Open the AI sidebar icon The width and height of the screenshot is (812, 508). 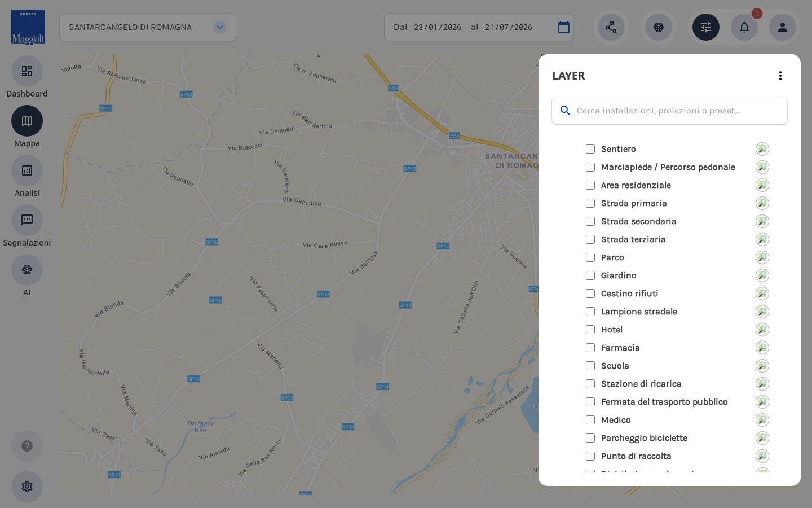[27, 270]
